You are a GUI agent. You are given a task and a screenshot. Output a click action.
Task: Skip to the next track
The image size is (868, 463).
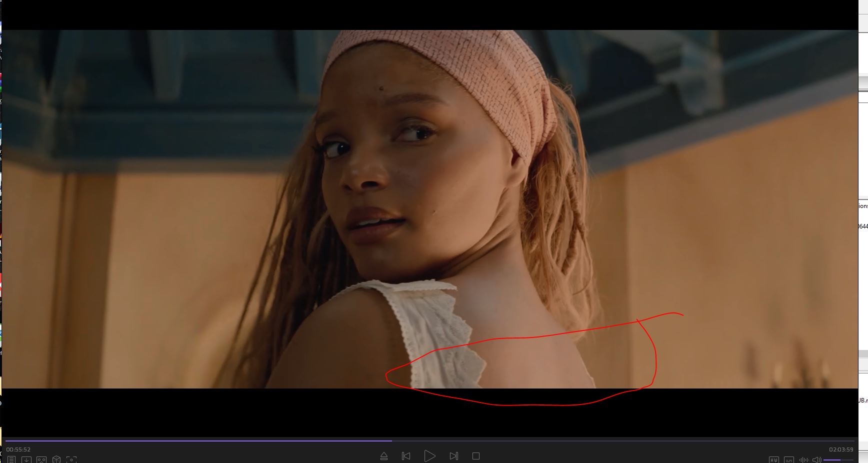(453, 456)
